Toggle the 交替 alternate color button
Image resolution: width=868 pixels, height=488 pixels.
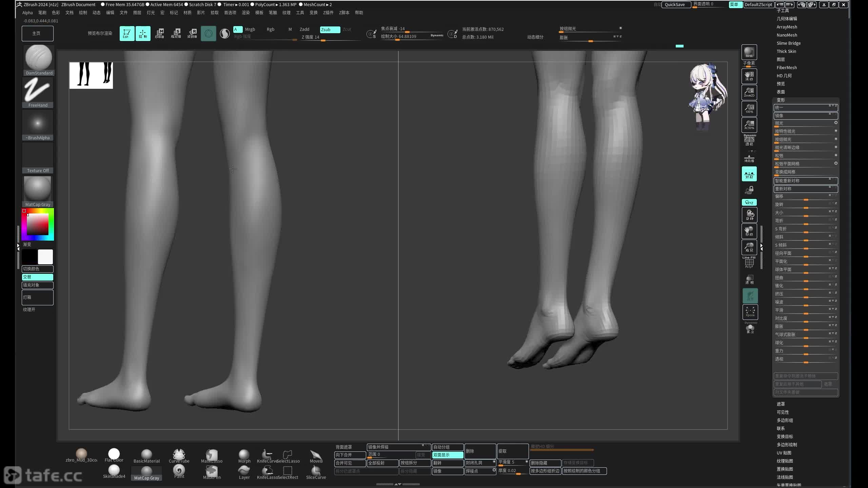pos(38,277)
